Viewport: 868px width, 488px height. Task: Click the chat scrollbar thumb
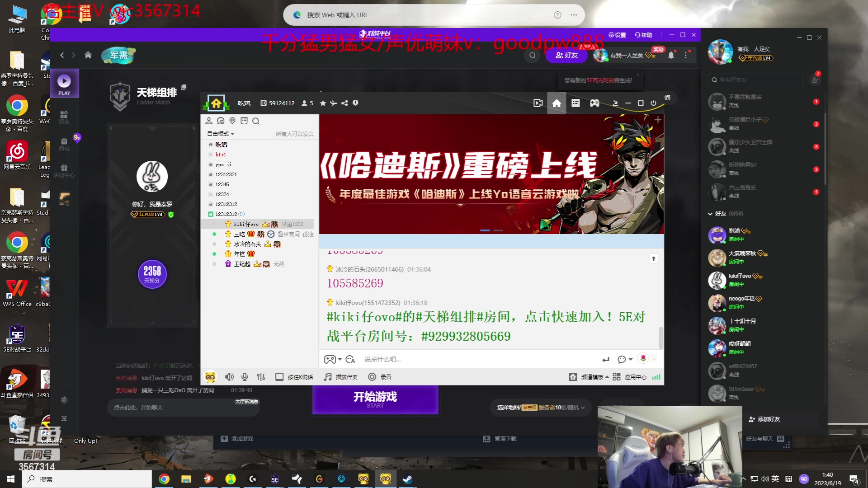[x=660, y=338]
